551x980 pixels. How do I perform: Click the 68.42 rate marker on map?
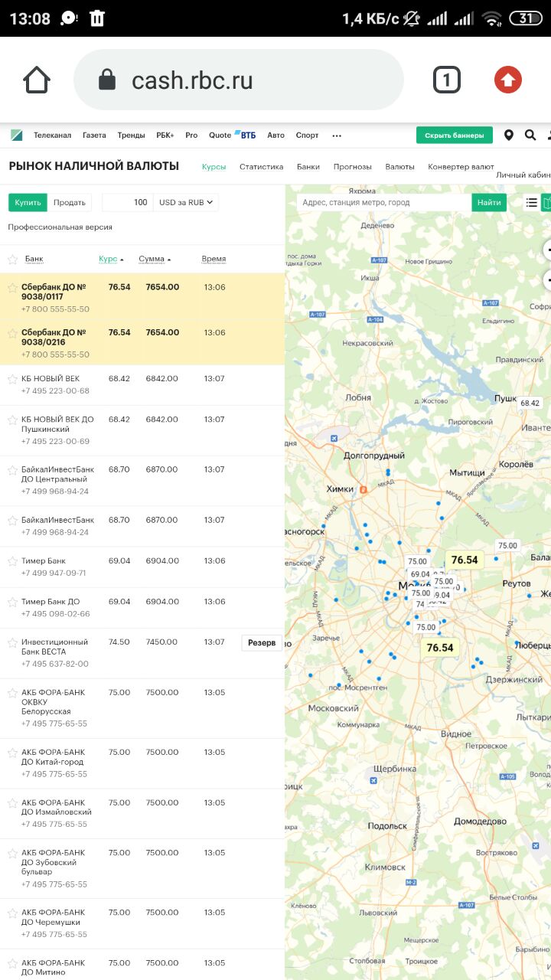(530, 403)
